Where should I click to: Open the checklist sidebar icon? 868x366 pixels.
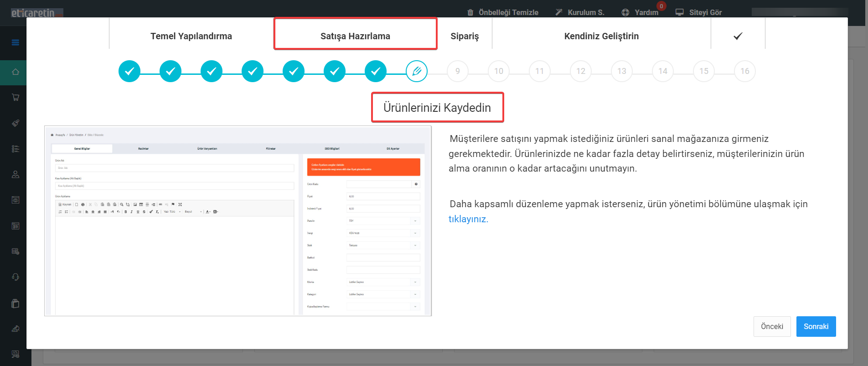15,149
